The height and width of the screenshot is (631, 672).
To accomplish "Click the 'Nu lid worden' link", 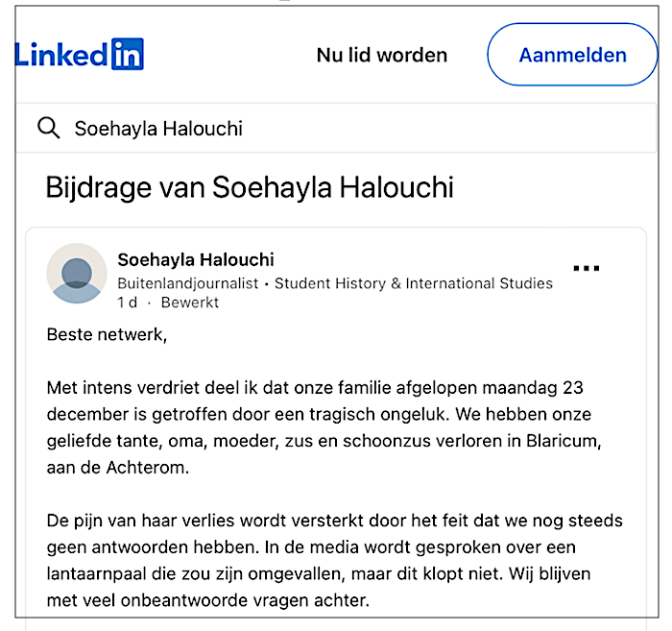I will pyautogui.click(x=382, y=55).
